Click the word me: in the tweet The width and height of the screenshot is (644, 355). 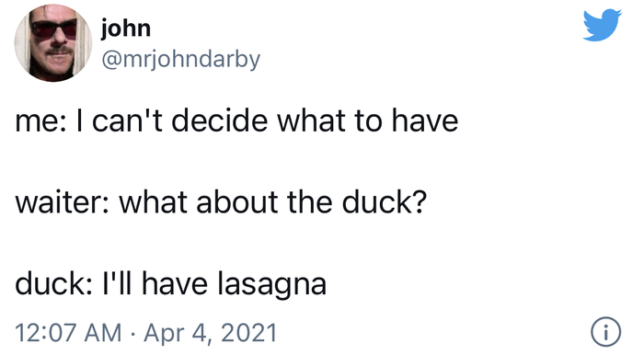[x=40, y=122]
